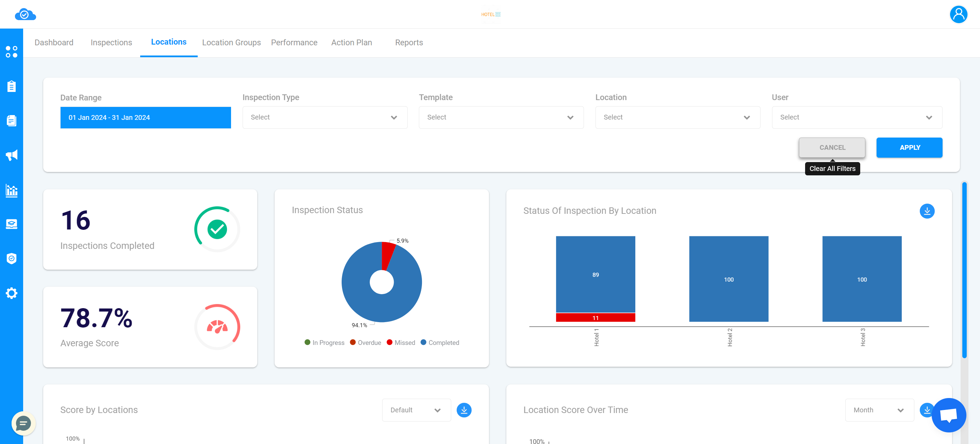Toggle the Location Score Over Time Month view
This screenshot has width=980, height=444.
point(878,410)
